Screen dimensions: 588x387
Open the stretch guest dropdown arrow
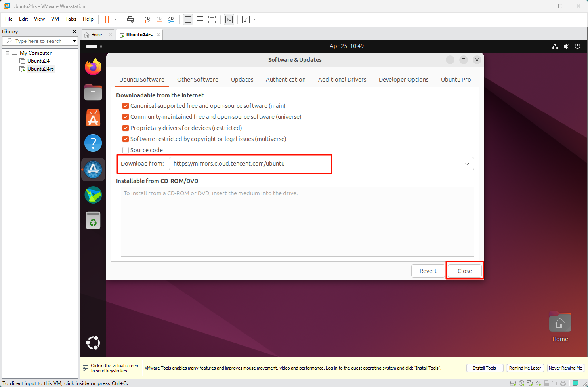[x=254, y=19]
